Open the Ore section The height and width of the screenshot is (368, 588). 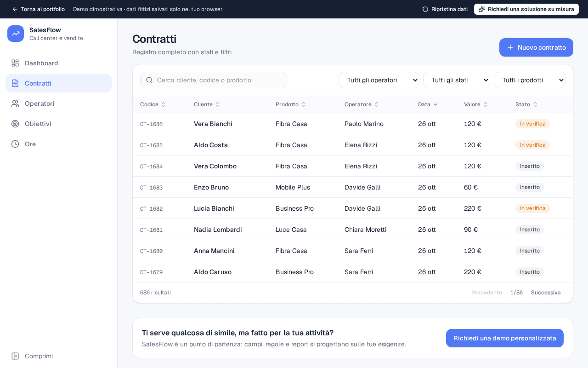click(58, 144)
